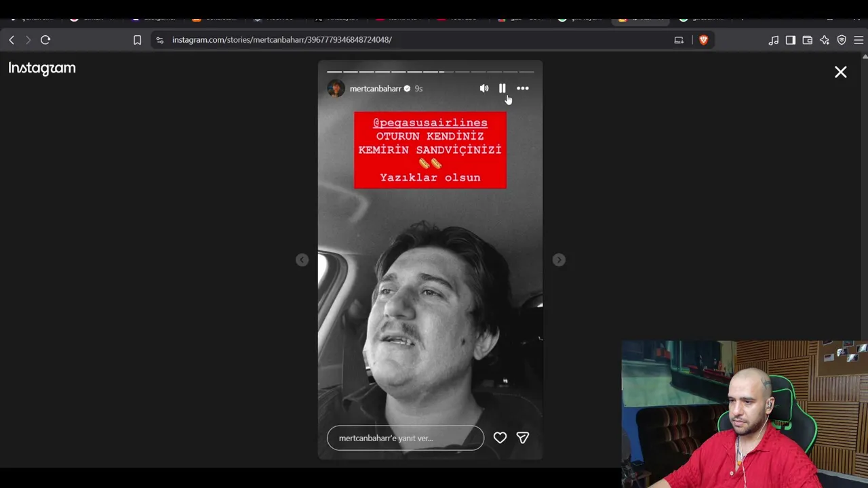Open the story's three-dot options menu
Viewport: 868px width, 488px height.
coord(523,88)
